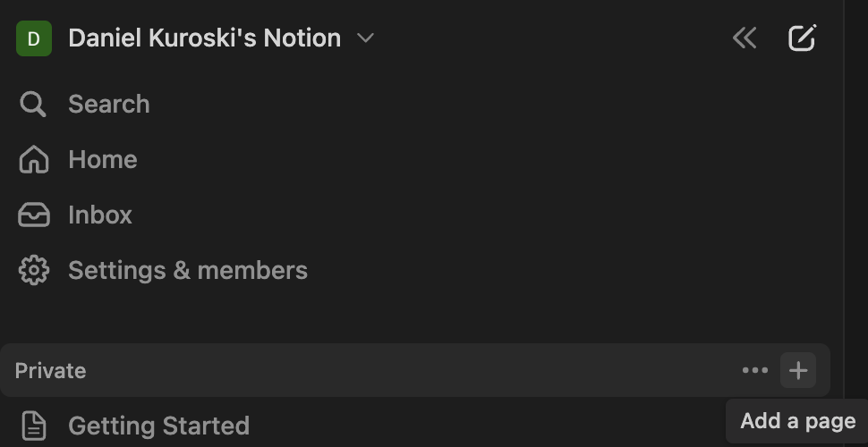Click the sidebar's right edge divider
Viewport: 868px width, 447px height.
(844, 223)
